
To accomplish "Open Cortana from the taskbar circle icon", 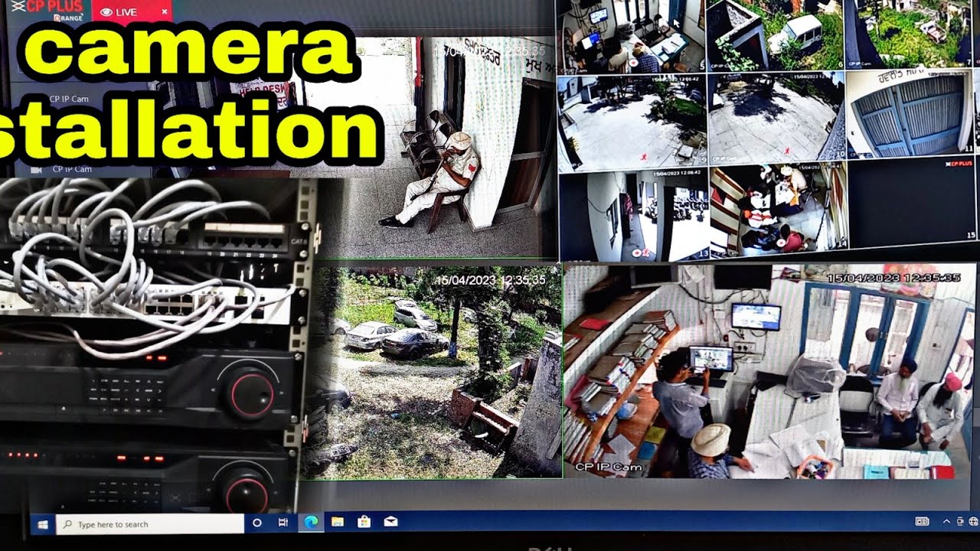I will 257,523.
